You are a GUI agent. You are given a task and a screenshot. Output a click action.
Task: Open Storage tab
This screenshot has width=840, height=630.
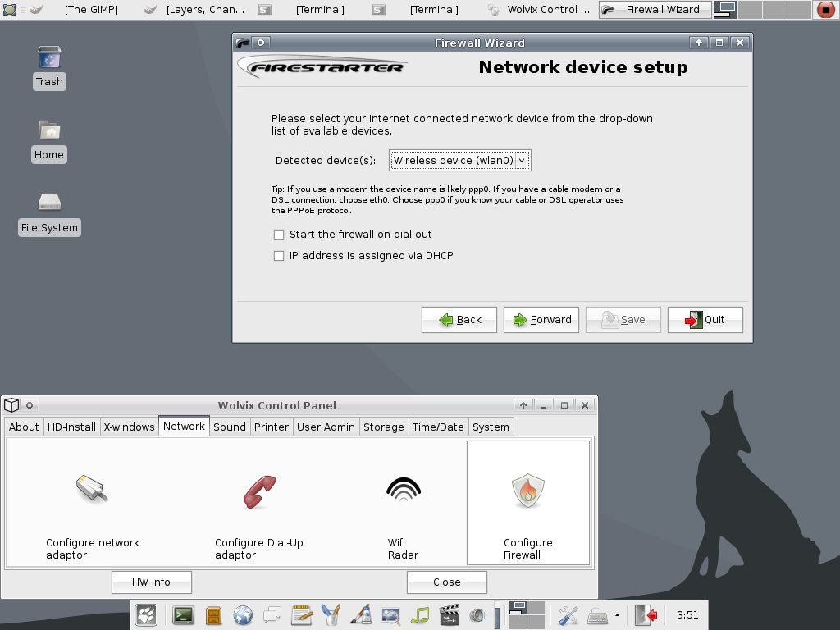coord(384,427)
